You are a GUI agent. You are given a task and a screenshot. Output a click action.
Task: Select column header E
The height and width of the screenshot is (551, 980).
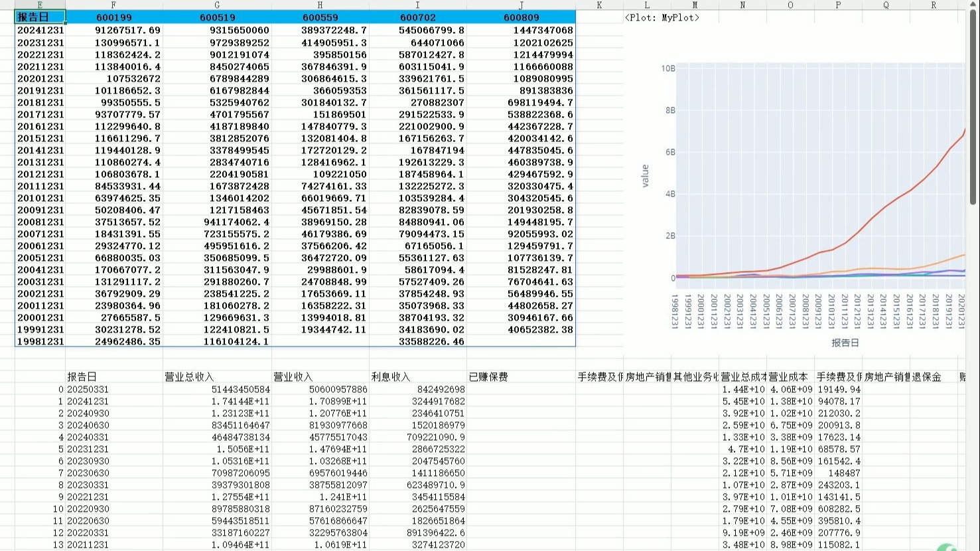tap(40, 5)
